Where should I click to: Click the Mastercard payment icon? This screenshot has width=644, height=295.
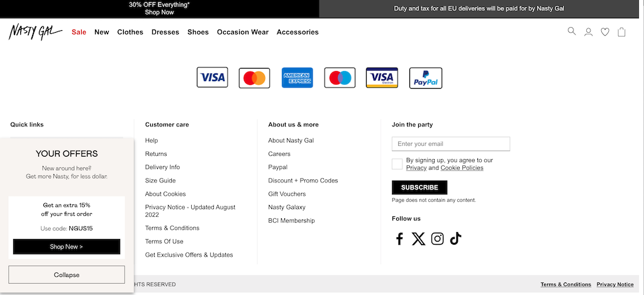pos(254,77)
